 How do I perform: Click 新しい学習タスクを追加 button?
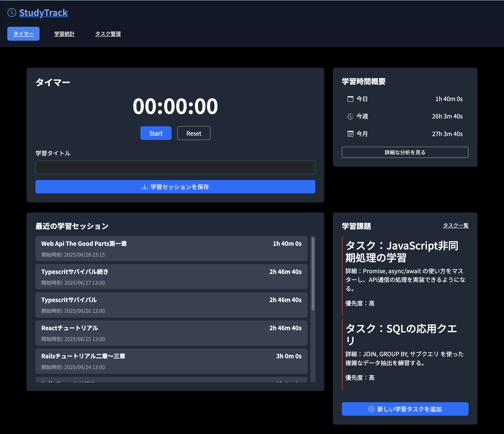405,409
